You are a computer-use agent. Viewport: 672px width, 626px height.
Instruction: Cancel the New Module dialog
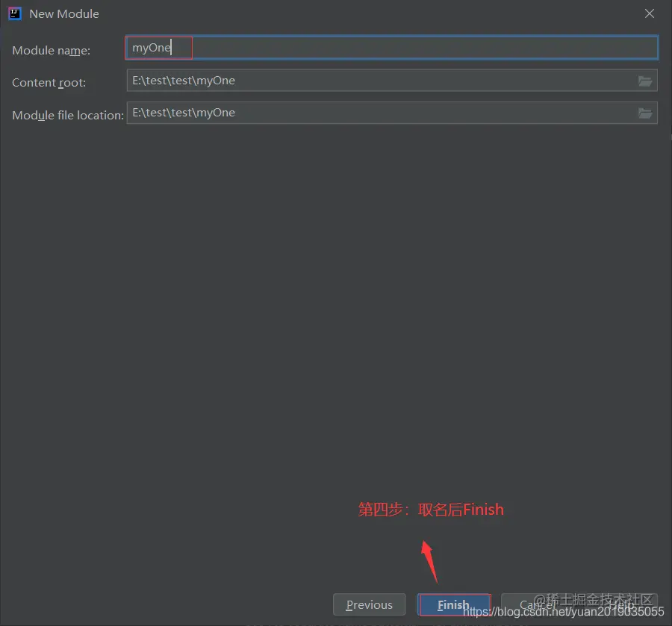(x=538, y=604)
